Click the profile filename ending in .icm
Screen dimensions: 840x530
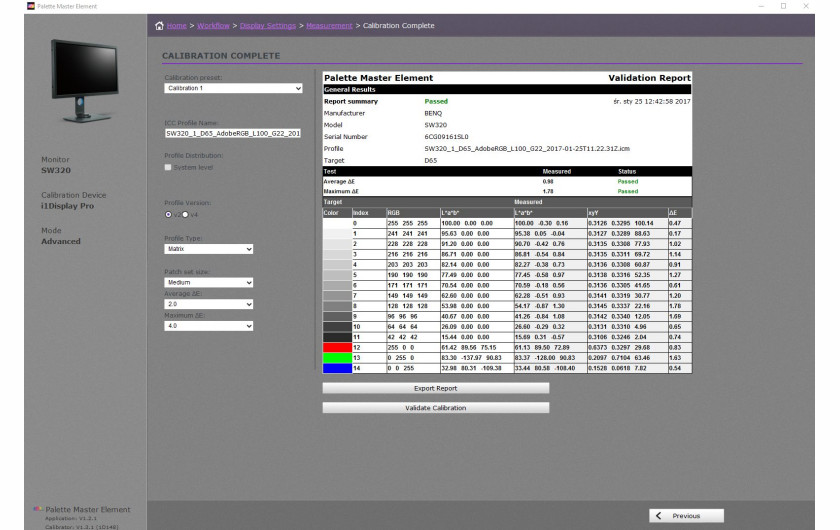(x=527, y=148)
